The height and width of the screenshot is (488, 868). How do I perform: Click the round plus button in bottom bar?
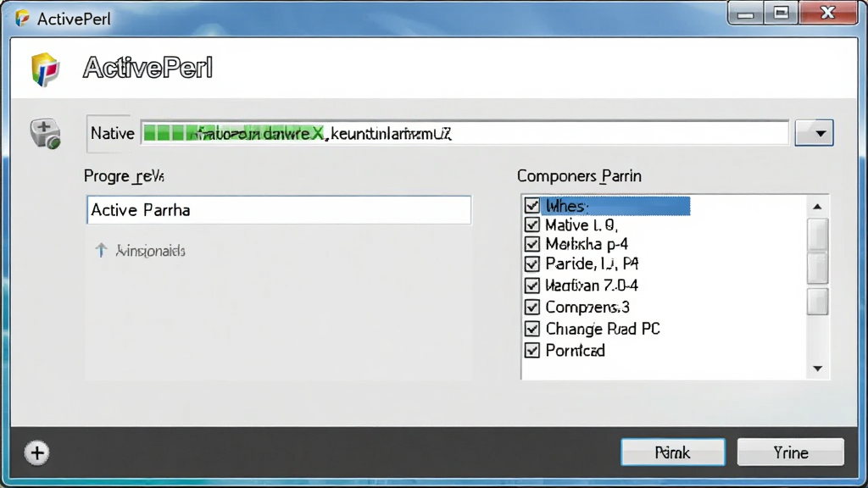[x=37, y=453]
